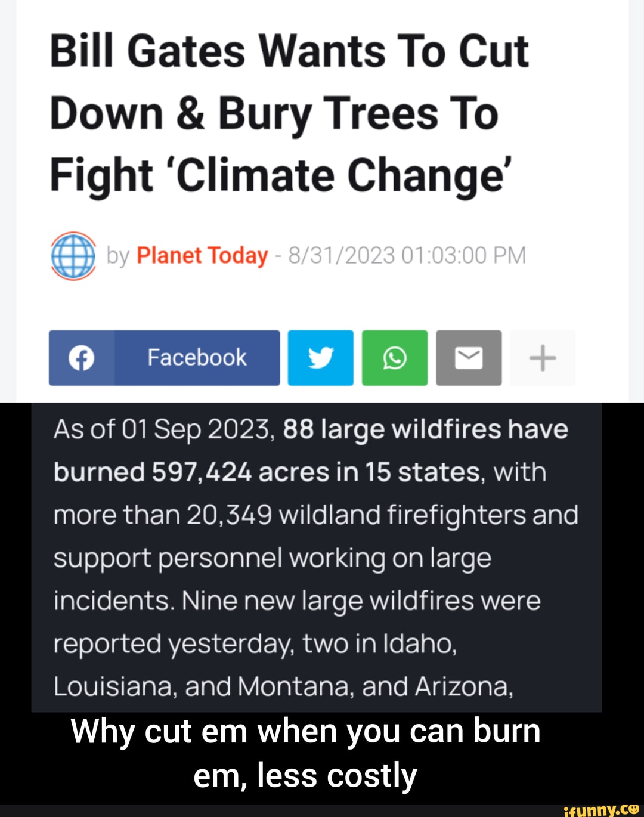Viewport: 644px width, 817px height.
Task: Click the ifunny.co watermark logo
Action: [x=600, y=810]
